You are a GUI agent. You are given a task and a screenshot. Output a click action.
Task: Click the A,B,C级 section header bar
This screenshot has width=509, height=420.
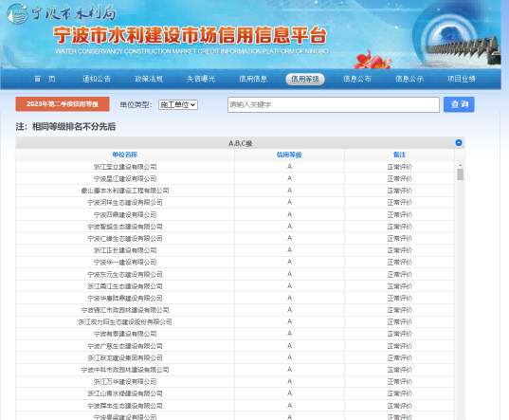point(240,143)
